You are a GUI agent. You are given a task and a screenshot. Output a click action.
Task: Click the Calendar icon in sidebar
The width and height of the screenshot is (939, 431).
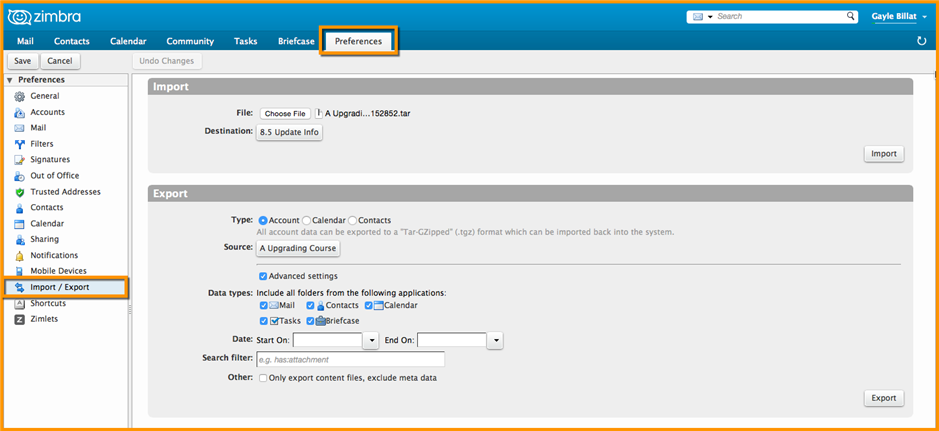[19, 224]
